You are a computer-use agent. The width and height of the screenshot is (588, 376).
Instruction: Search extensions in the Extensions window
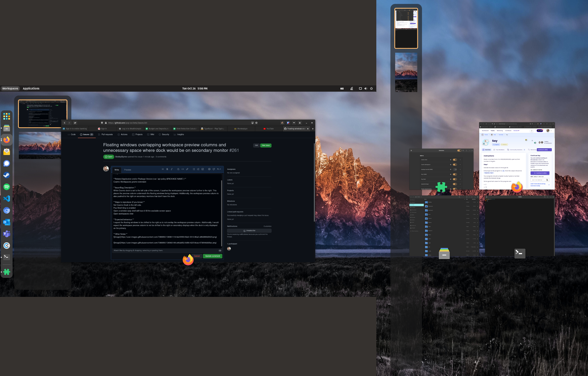(463, 150)
